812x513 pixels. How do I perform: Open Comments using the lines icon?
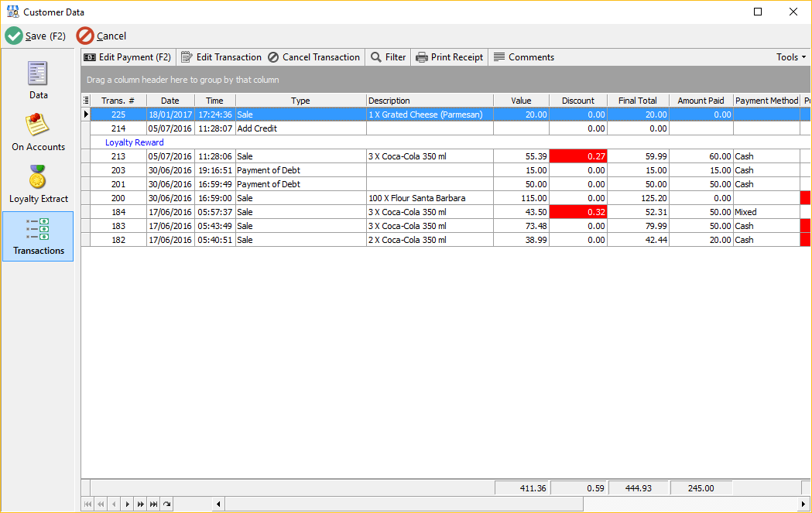tap(500, 56)
